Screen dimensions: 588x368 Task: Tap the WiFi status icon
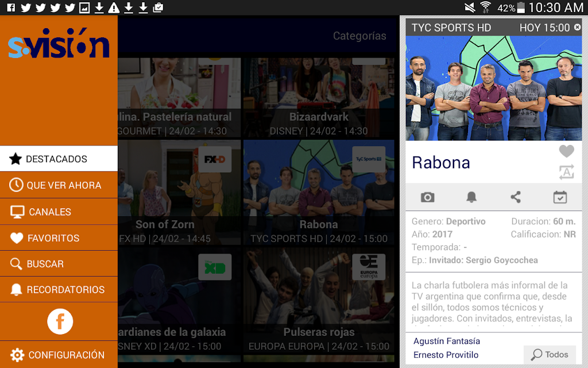coord(486,7)
